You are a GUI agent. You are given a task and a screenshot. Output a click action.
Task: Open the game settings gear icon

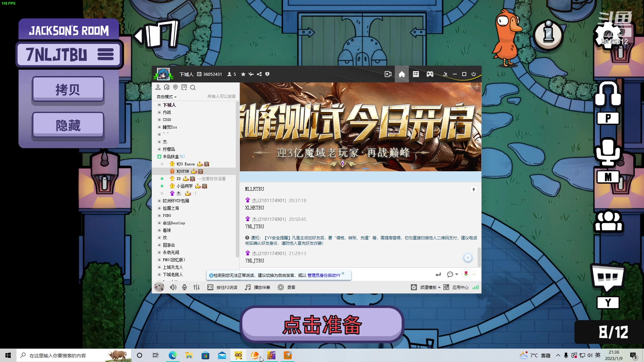[608, 35]
